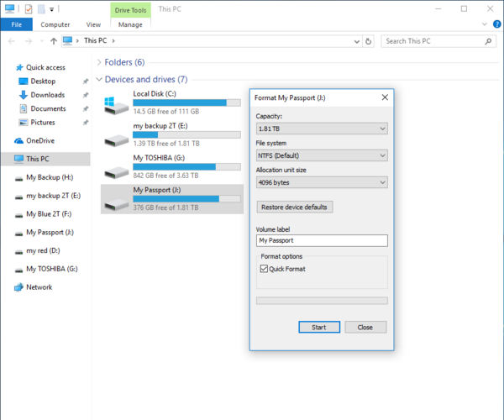Select My TOSHIBA (G:) in sidebar
This screenshot has height=420, width=504.
click(52, 269)
